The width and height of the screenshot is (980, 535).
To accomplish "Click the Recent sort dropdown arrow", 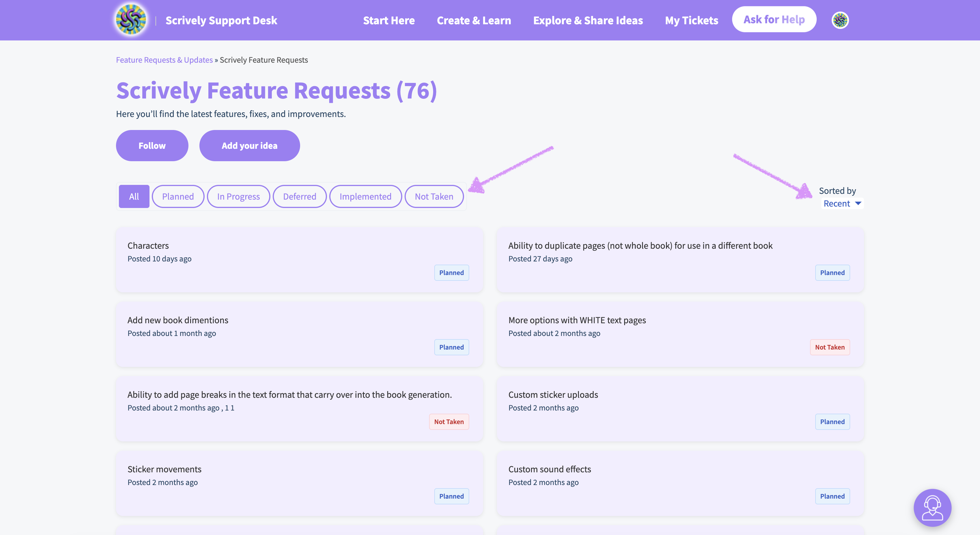I will (x=858, y=203).
